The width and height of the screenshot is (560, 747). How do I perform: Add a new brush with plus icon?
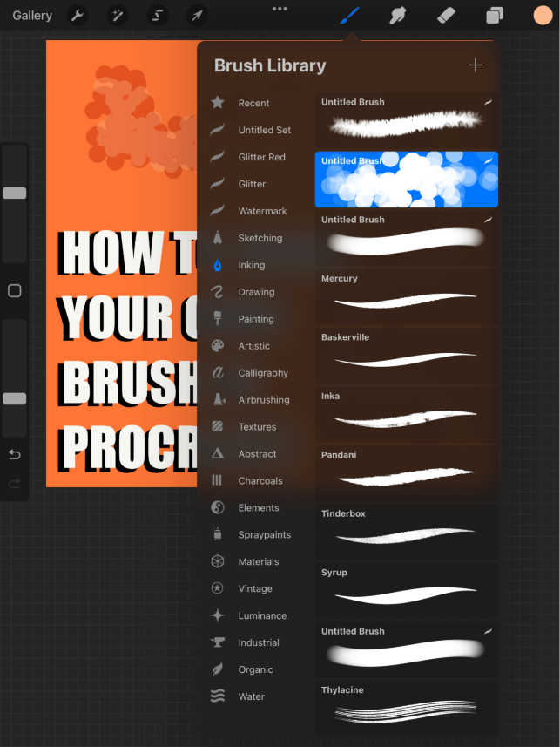(475, 65)
